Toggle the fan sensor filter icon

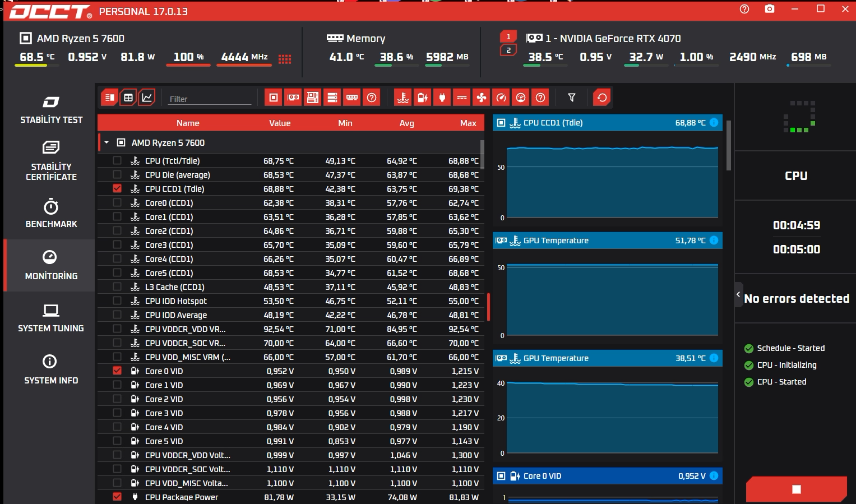(482, 98)
